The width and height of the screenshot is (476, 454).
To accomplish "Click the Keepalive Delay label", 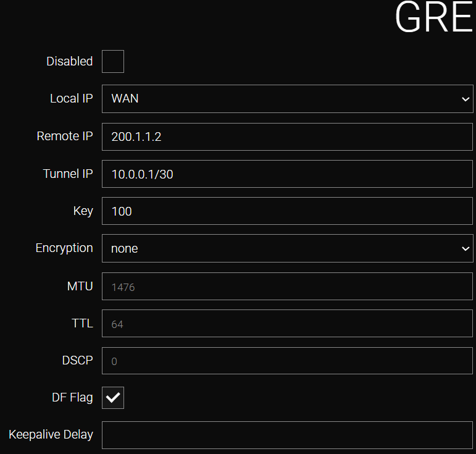I will pos(51,435).
